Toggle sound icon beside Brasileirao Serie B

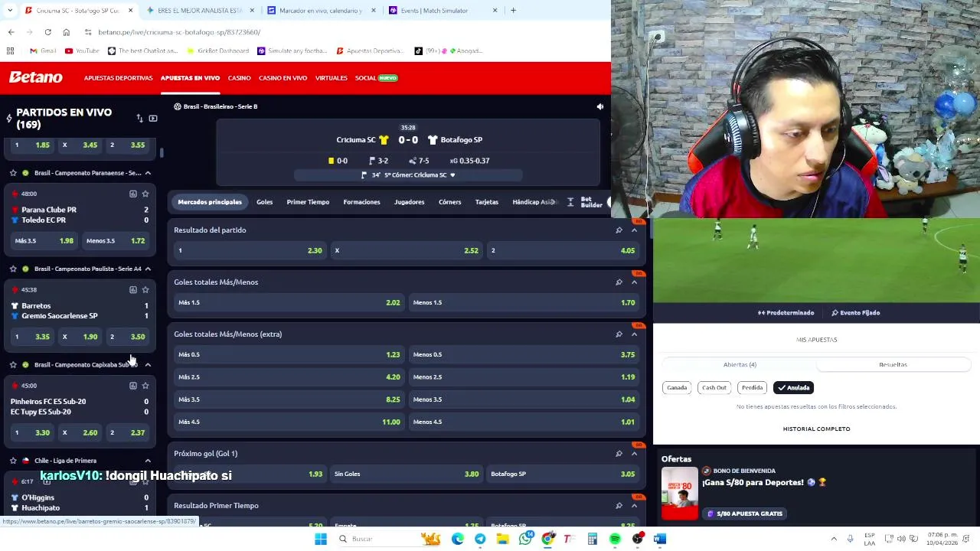600,106
